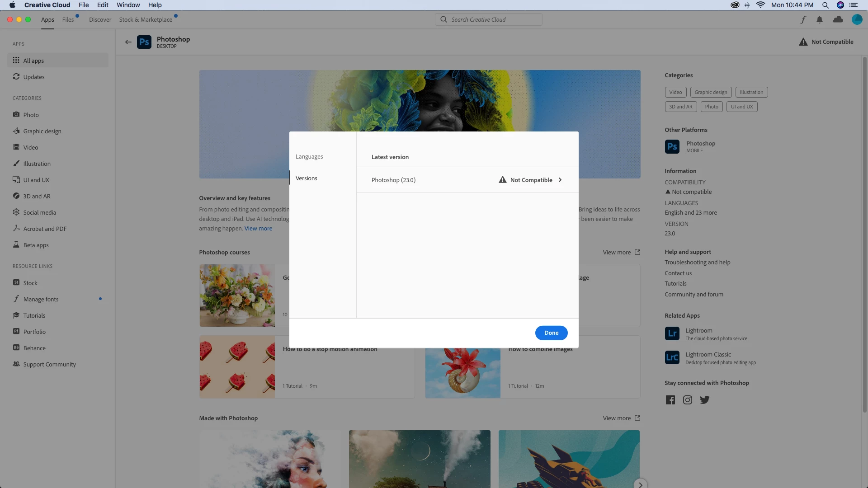Screen dimensions: 868x488
Task: Open the Stock & Marketplace tab
Action: [x=146, y=19]
